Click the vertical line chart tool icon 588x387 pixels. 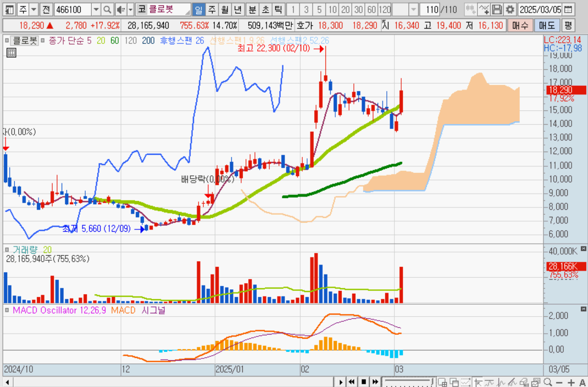point(501,382)
